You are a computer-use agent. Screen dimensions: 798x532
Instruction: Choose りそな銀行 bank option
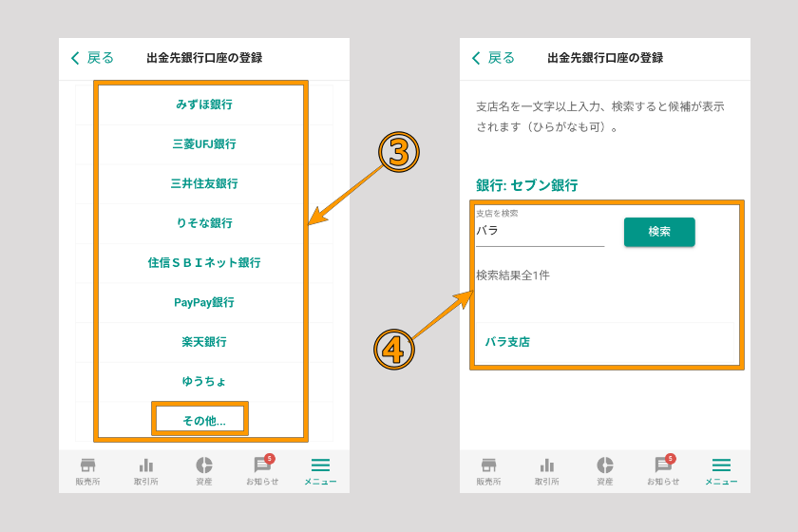(204, 223)
